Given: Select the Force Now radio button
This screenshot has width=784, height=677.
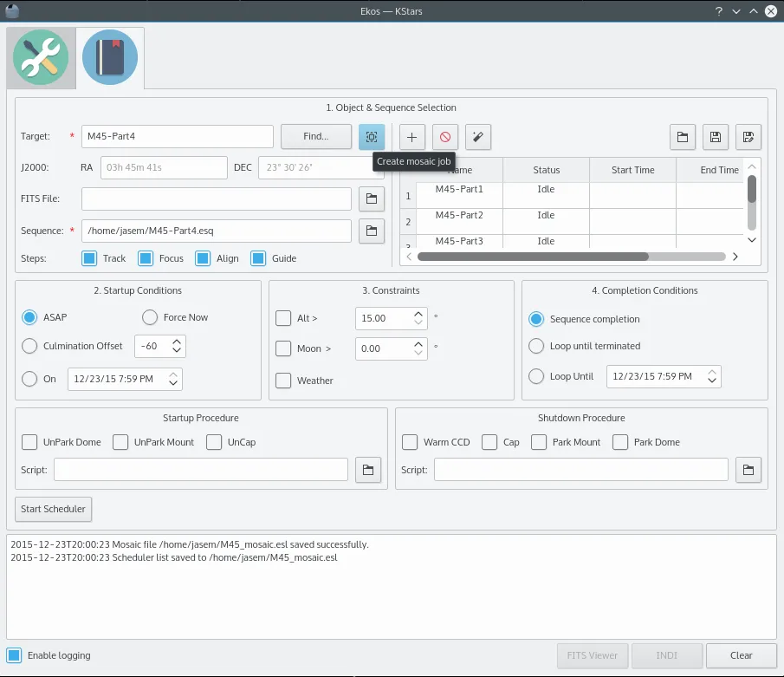Looking at the screenshot, I should tap(150, 317).
